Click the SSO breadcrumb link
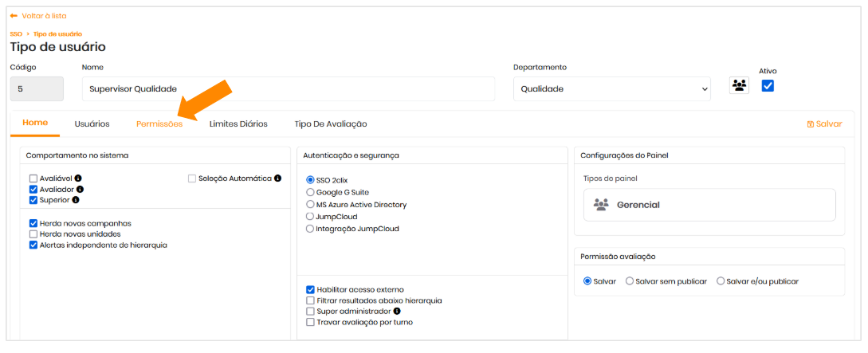 tap(16, 34)
